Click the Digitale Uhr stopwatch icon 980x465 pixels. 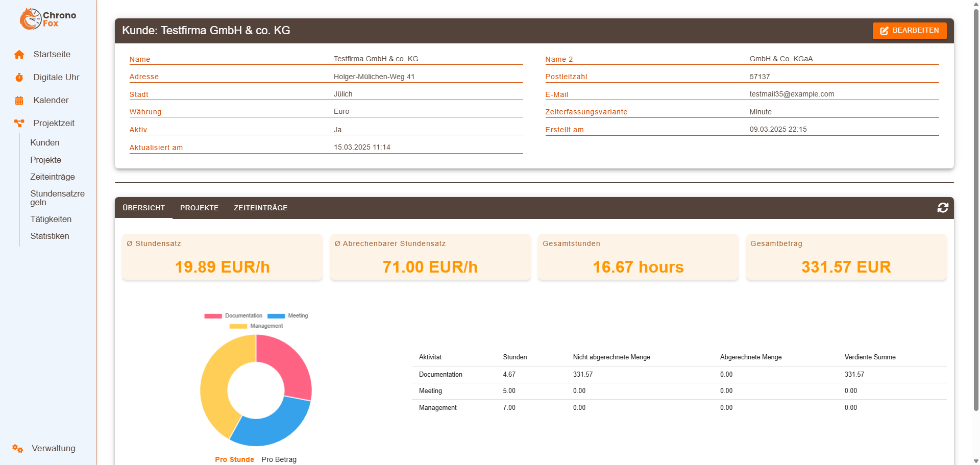pos(19,78)
